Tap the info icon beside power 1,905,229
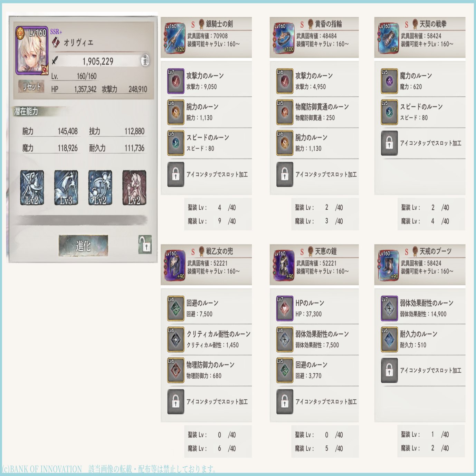 145,60
